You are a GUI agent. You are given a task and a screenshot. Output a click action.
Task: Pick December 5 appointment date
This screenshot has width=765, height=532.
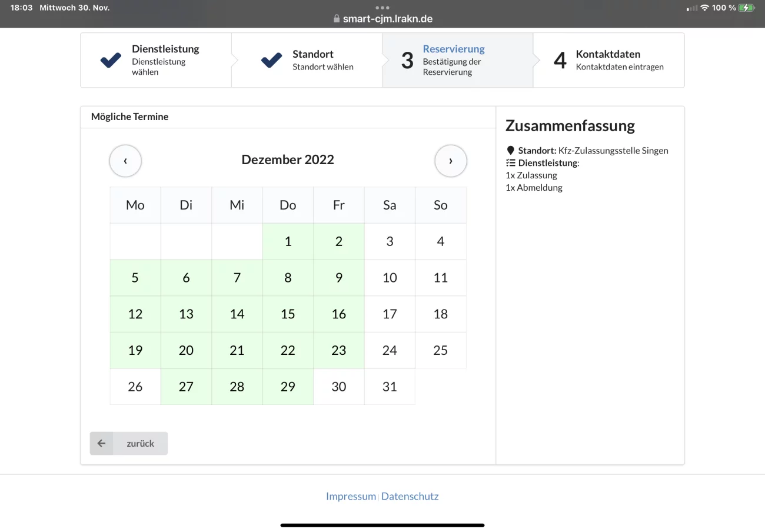point(135,278)
